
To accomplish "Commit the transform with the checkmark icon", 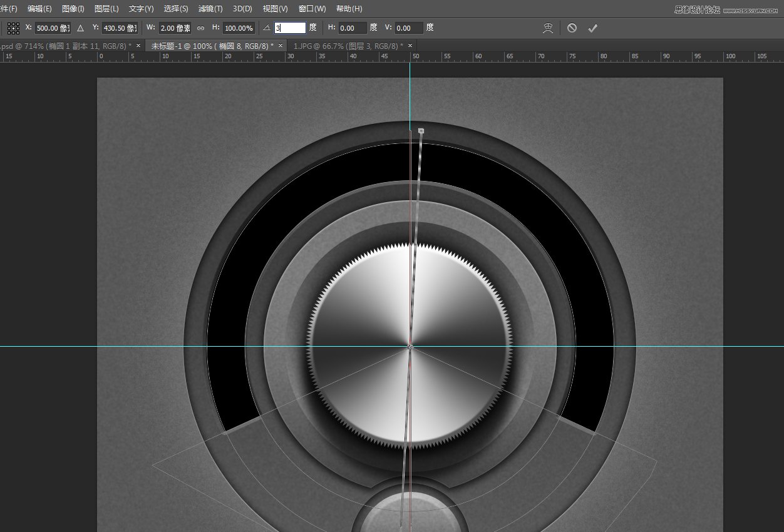I will point(592,28).
